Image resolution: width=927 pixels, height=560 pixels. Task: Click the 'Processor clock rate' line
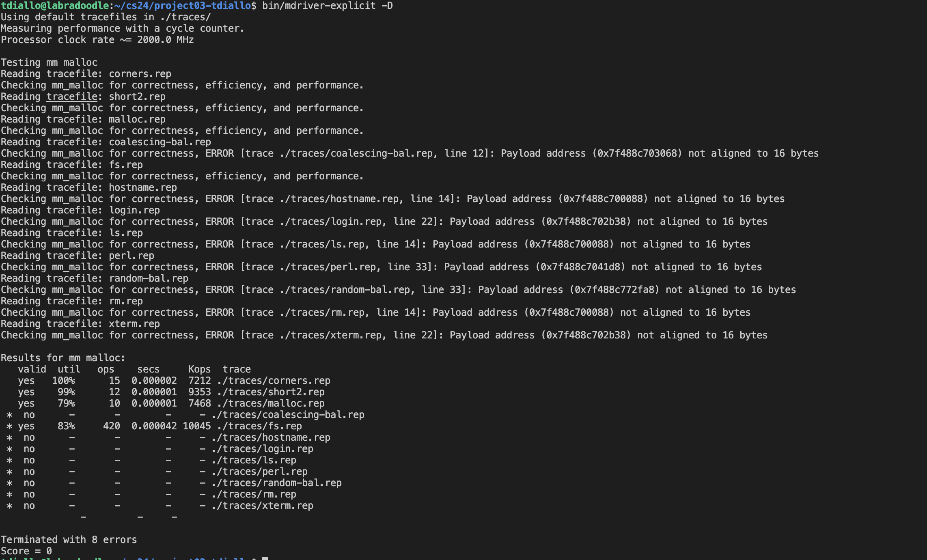(97, 40)
